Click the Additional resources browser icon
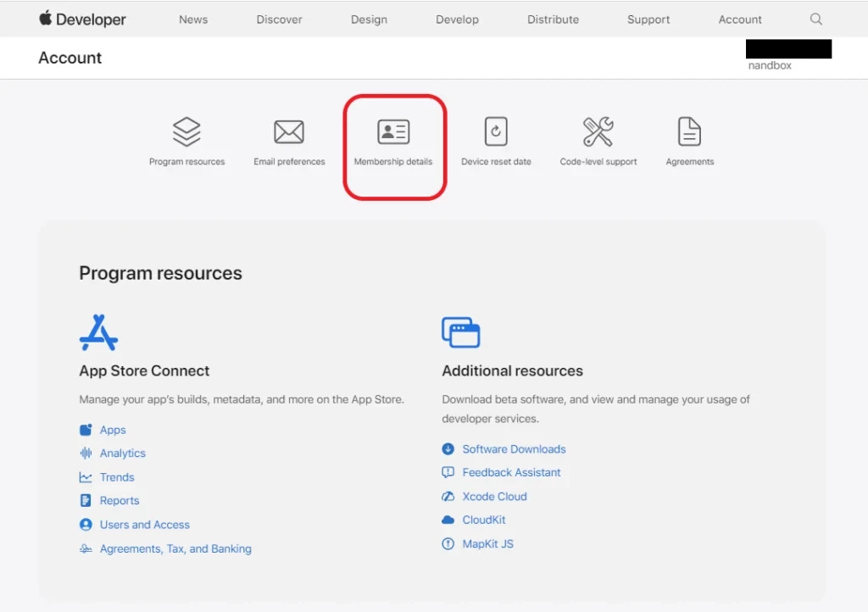Screen dimensions: 868x612 (x=461, y=332)
